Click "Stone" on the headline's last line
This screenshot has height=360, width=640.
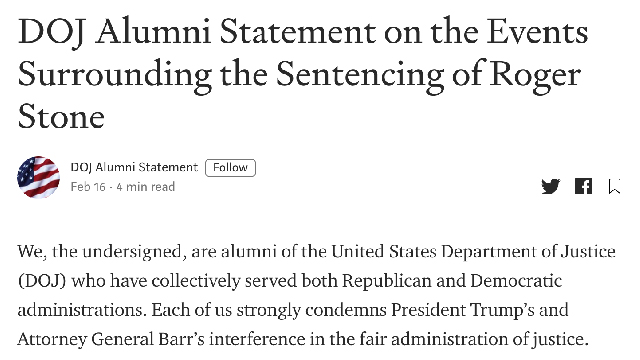[61, 116]
